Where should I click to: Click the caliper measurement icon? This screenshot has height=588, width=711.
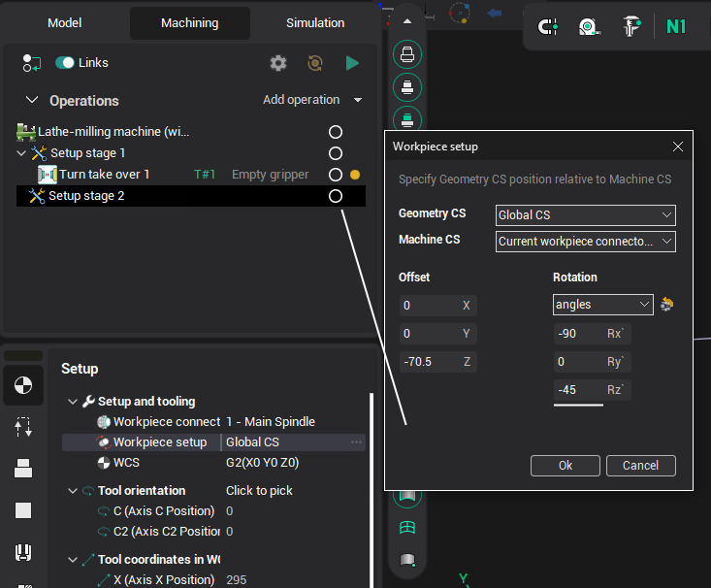click(x=630, y=26)
